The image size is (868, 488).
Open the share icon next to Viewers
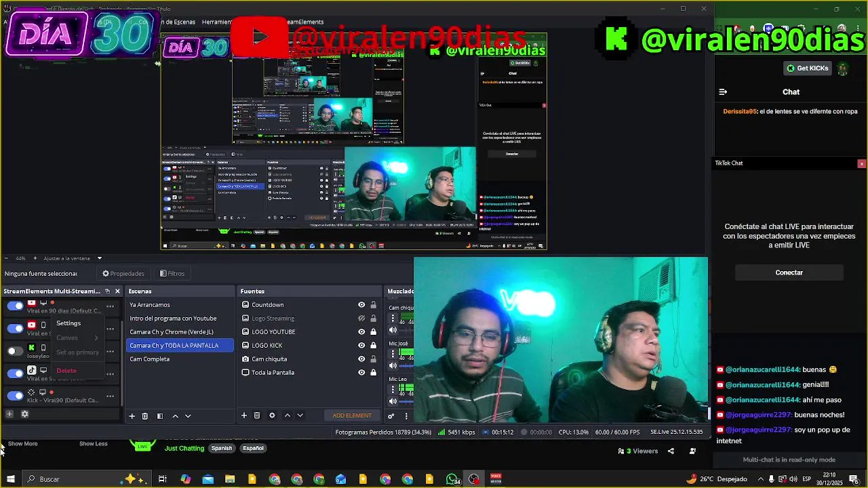(x=671, y=451)
